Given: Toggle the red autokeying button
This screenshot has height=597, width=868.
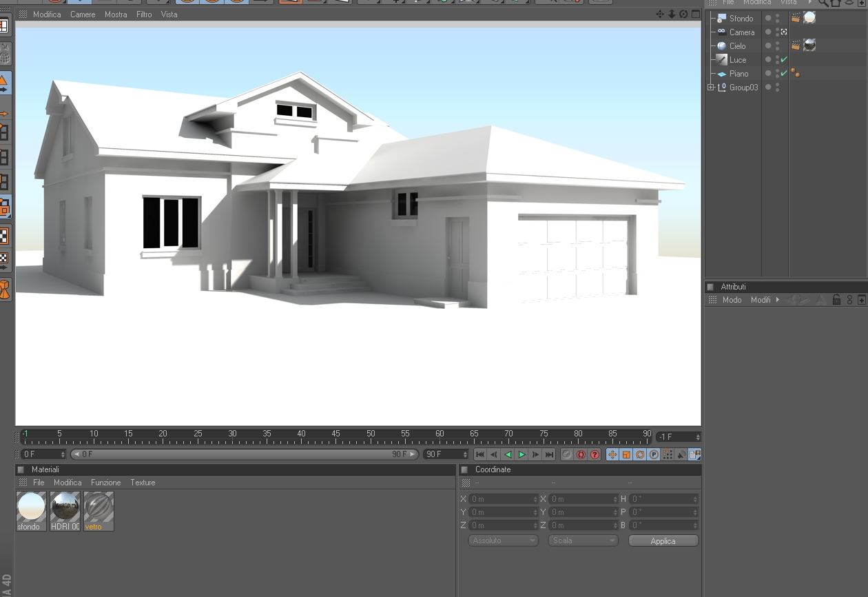Looking at the screenshot, I should pos(580,454).
